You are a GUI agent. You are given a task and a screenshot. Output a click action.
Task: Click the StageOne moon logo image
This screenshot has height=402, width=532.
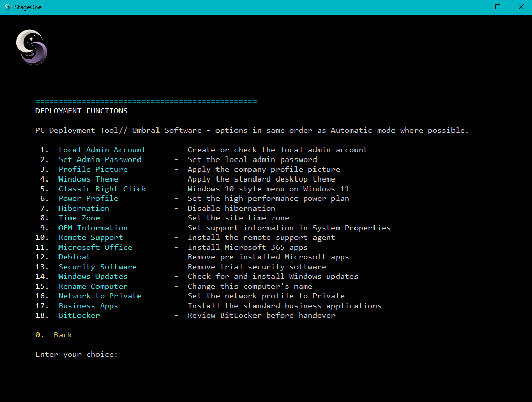[x=32, y=47]
